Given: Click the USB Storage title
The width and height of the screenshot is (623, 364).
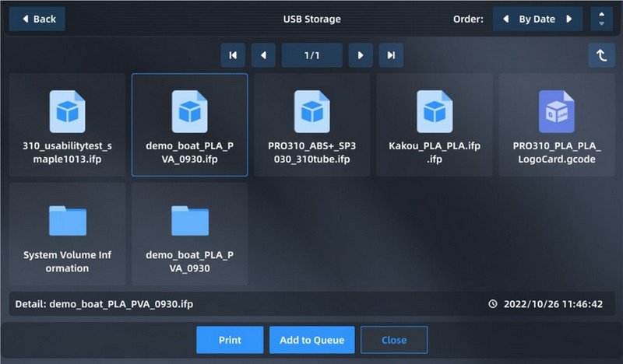Looking at the screenshot, I should (312, 19).
